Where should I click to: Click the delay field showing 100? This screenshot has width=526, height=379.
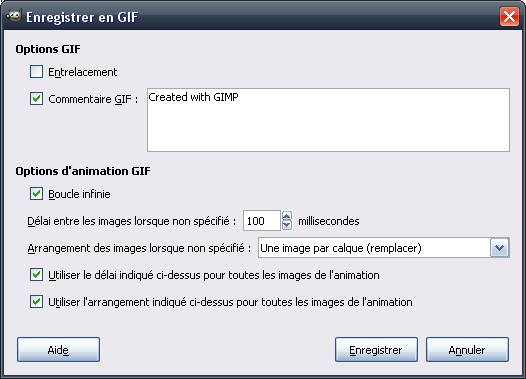click(x=262, y=221)
